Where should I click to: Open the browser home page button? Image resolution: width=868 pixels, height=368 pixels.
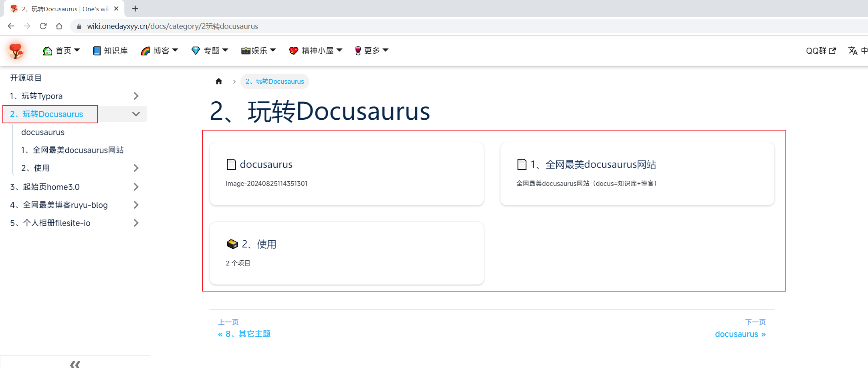tap(59, 26)
